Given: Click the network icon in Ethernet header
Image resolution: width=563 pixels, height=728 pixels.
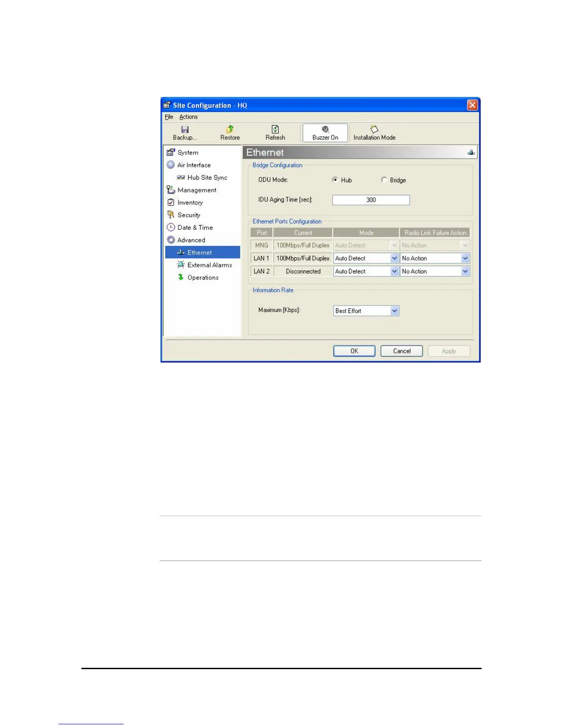Looking at the screenshot, I should point(471,152).
